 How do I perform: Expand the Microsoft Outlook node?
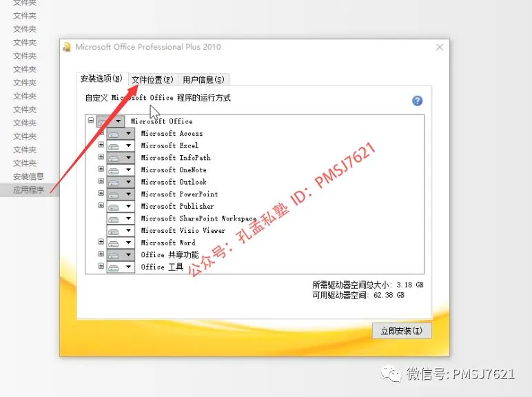pos(101,181)
